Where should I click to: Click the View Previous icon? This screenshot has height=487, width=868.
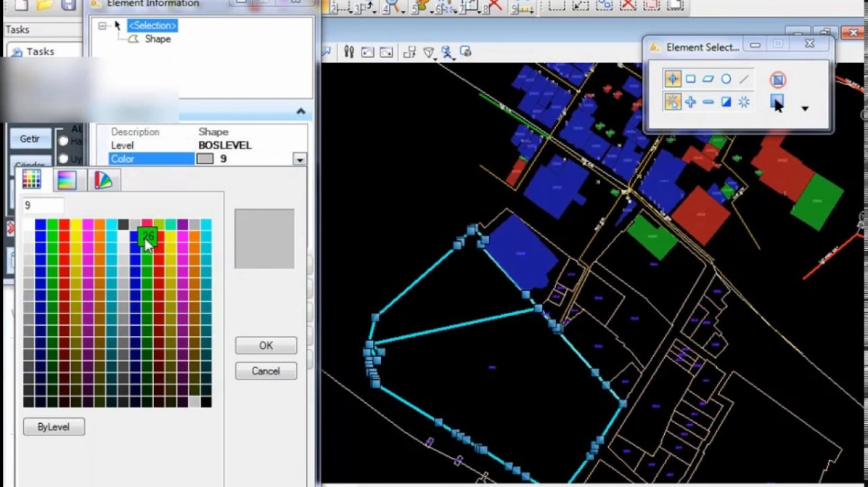367,52
